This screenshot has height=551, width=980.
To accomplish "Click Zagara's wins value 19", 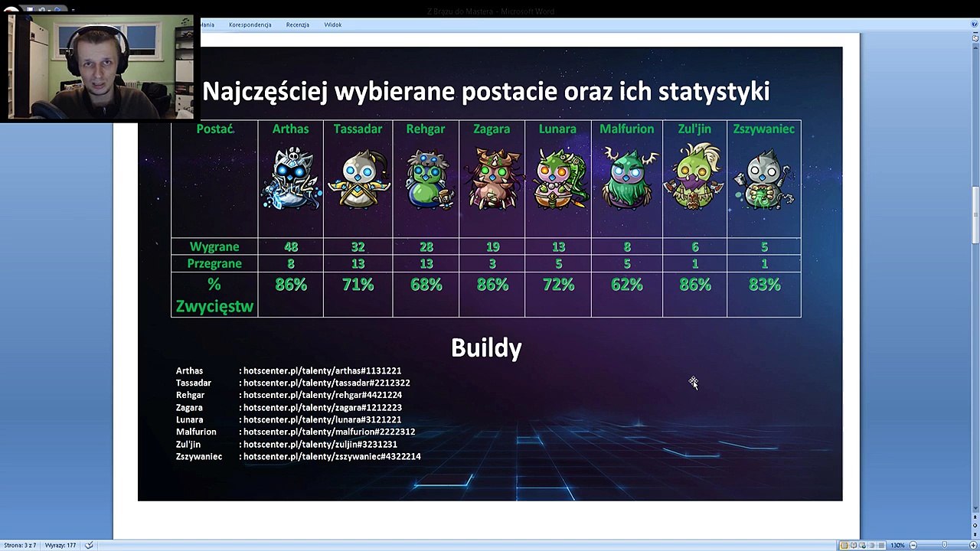I will (x=492, y=246).
